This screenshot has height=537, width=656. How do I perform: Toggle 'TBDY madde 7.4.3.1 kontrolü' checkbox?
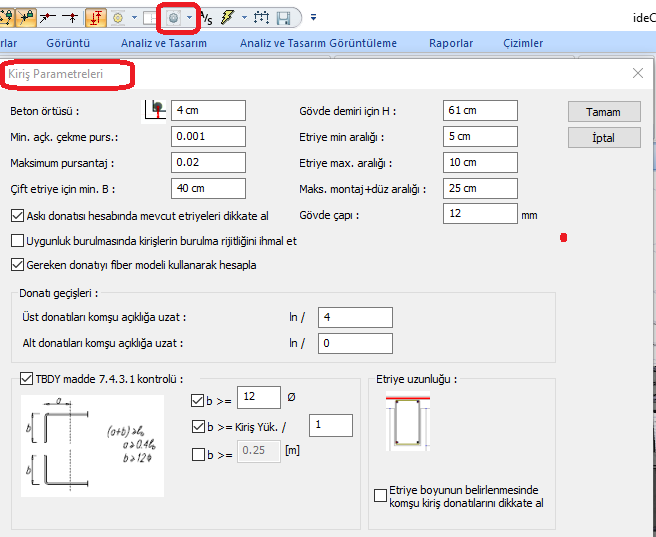click(26, 379)
